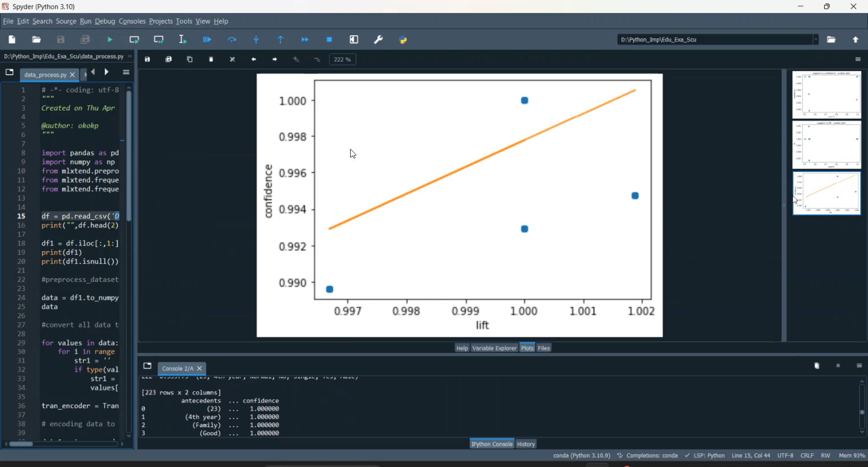Viewport: 868px width, 467px height.
Task: Run the current file with the green play icon
Action: [110, 40]
